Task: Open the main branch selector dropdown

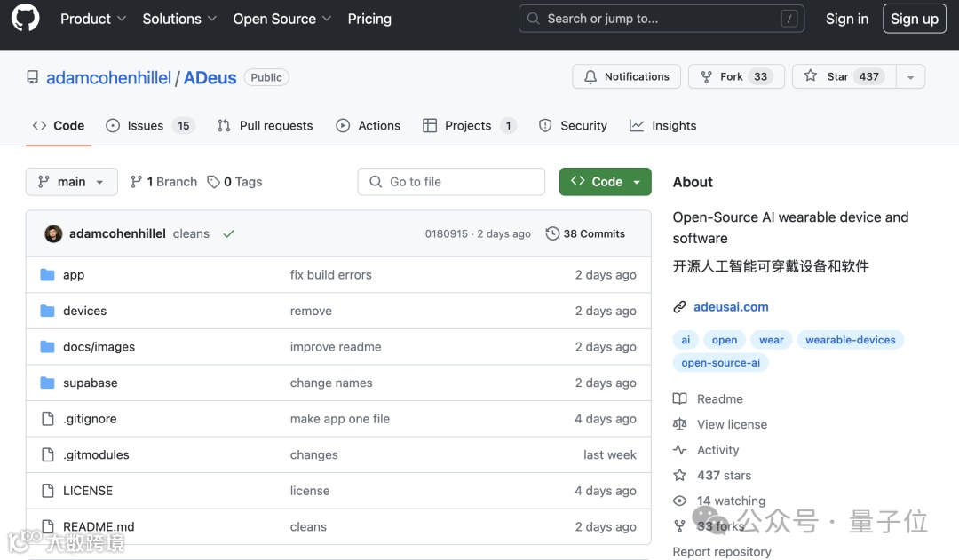Action: click(72, 182)
